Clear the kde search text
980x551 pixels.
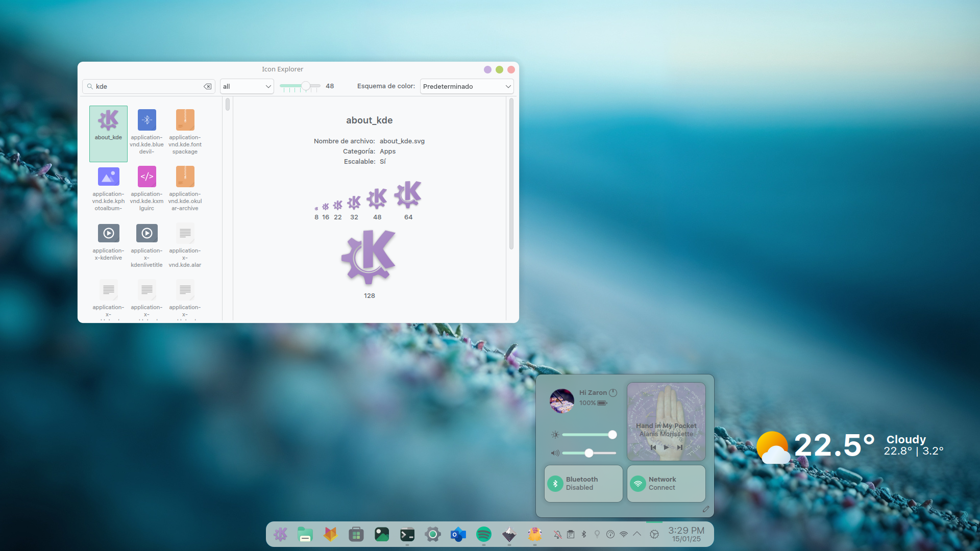click(208, 87)
